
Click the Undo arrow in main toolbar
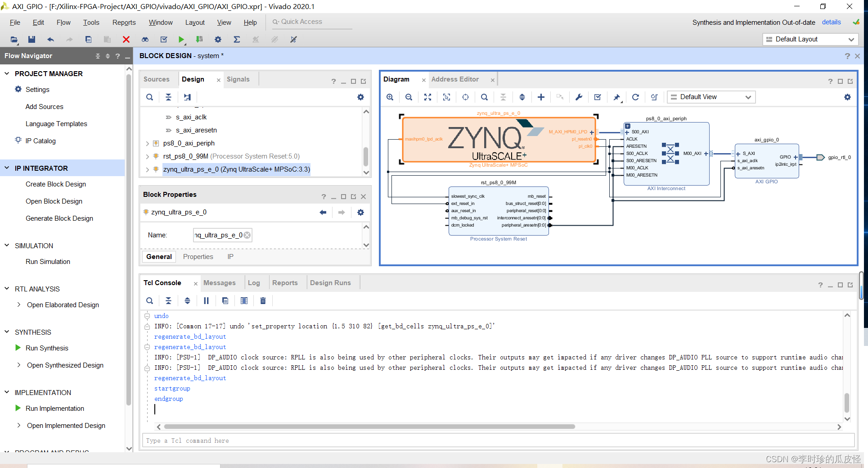(x=50, y=40)
